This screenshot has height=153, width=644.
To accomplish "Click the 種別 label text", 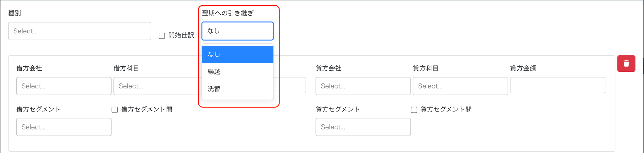I will tap(14, 13).
